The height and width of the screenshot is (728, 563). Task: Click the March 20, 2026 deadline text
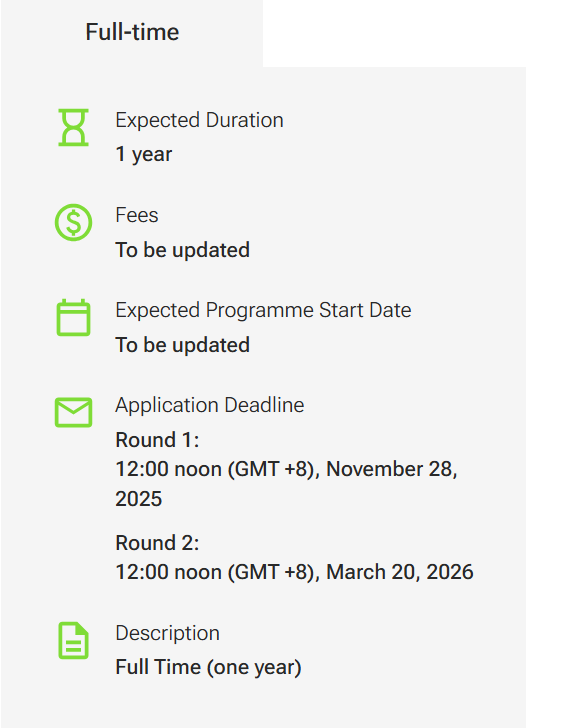(400, 572)
